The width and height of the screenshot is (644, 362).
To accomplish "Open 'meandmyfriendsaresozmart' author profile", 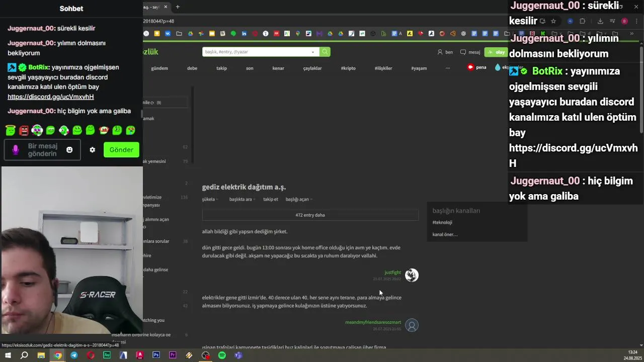I will [373, 322].
